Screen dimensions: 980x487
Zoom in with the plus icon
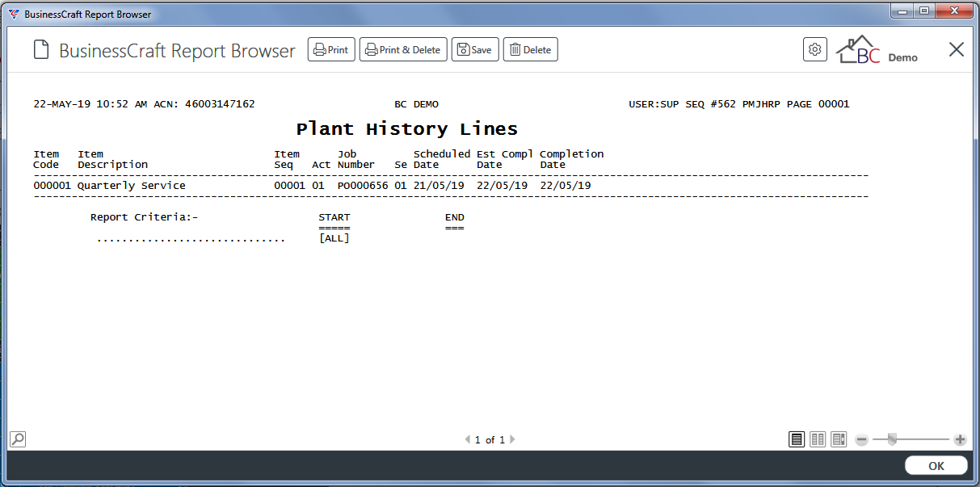(960, 439)
